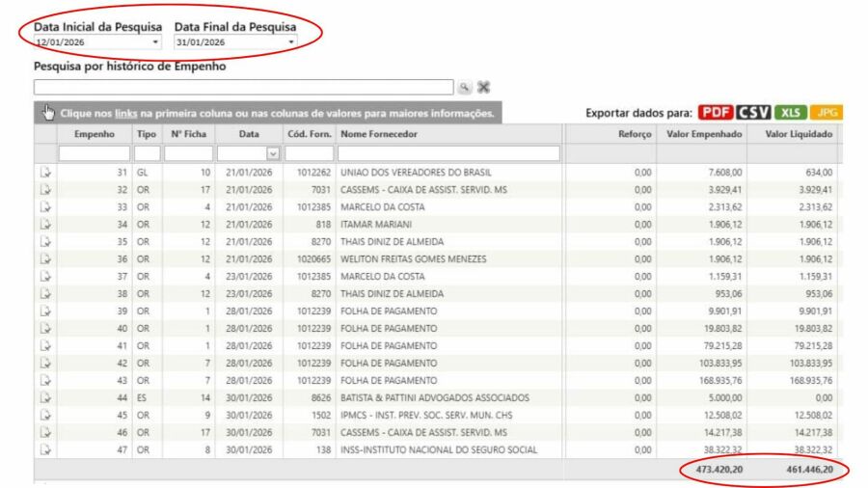
Task: Open the document icon for empenho 36
Action: coord(45,258)
